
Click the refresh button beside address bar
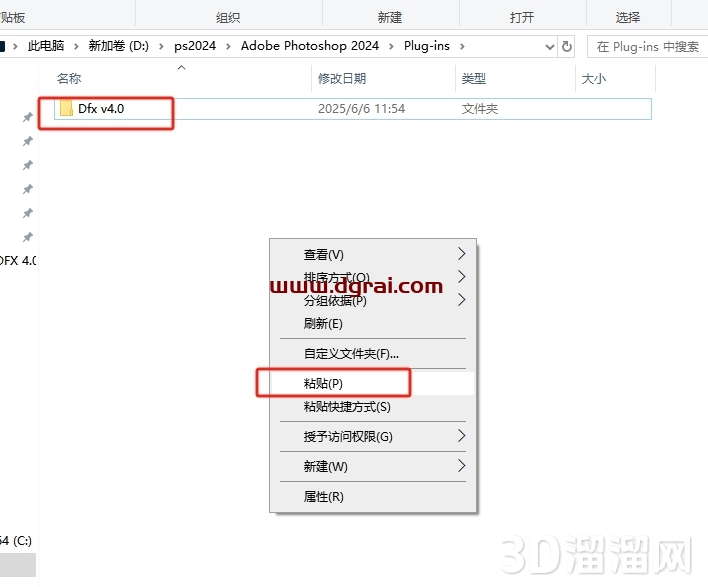(x=567, y=46)
